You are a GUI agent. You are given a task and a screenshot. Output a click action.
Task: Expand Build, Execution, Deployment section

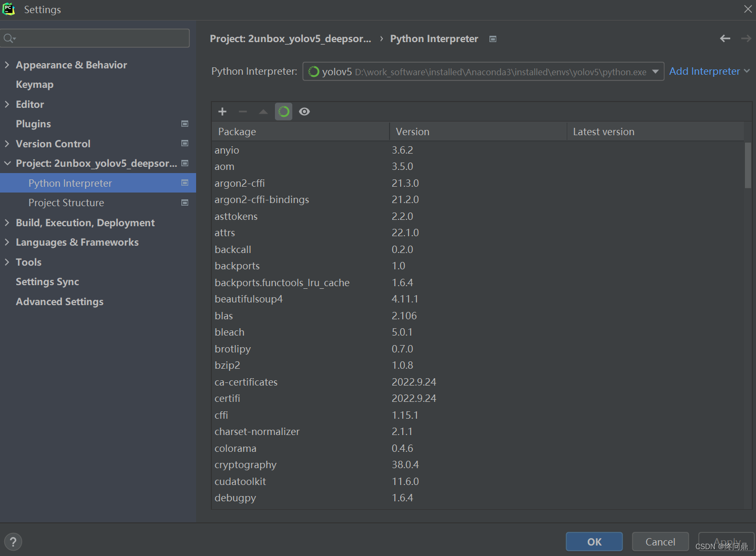[7, 223]
